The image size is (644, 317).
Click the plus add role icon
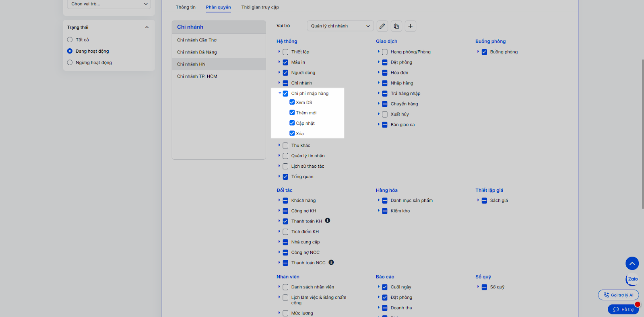410,26
